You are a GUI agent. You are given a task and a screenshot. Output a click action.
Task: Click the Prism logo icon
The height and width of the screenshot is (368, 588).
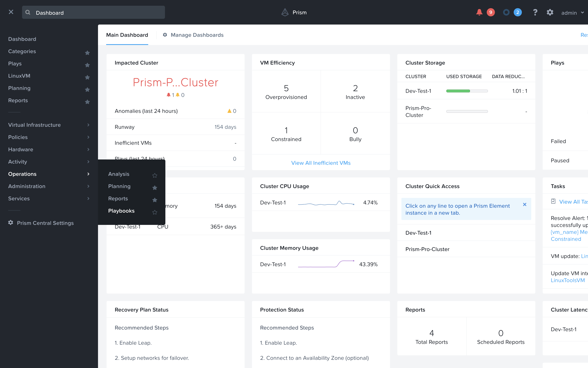pyautogui.click(x=285, y=12)
